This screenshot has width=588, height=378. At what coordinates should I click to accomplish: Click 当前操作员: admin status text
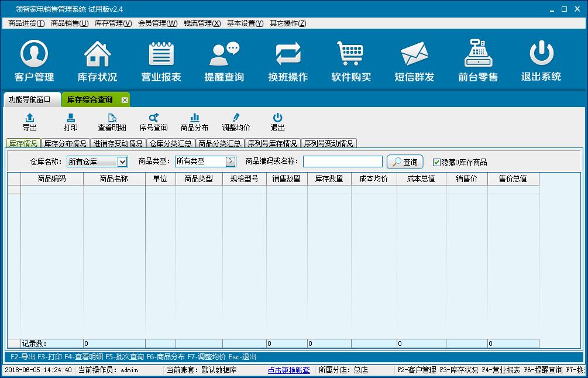pos(108,370)
